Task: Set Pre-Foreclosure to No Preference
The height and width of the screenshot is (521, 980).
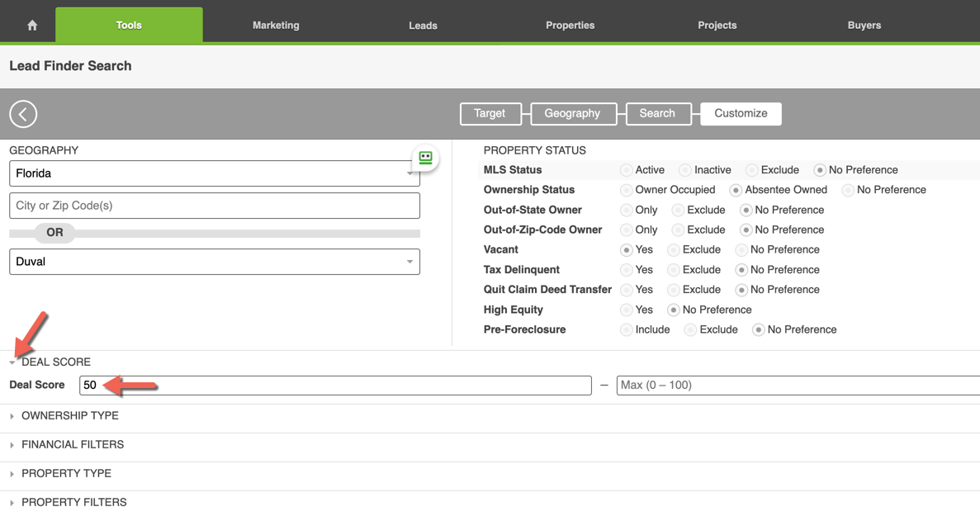Action: (758, 329)
